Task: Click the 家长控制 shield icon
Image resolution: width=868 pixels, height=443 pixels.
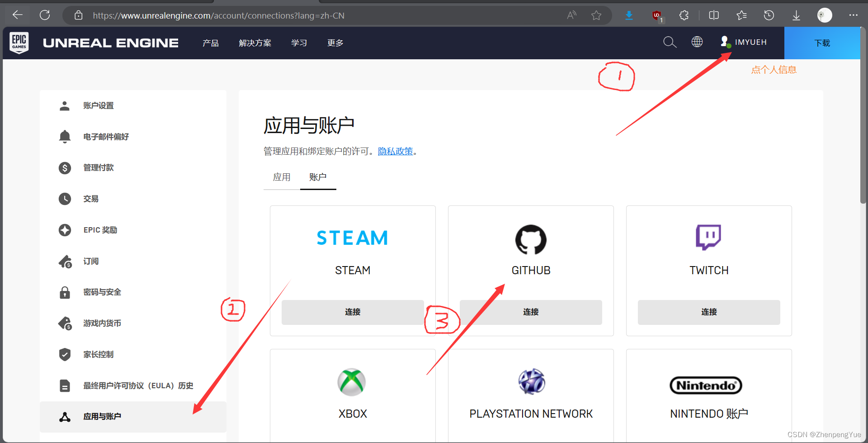Action: (x=65, y=354)
